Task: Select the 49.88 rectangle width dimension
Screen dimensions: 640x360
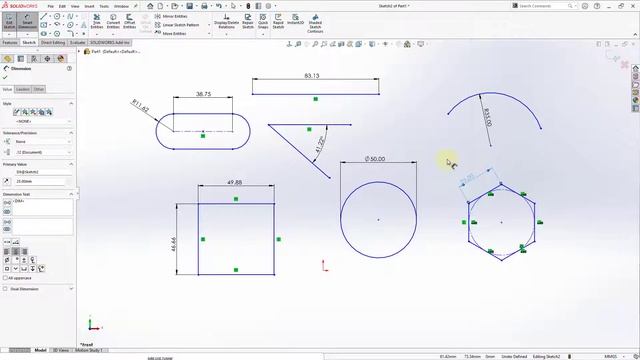Action: click(235, 182)
